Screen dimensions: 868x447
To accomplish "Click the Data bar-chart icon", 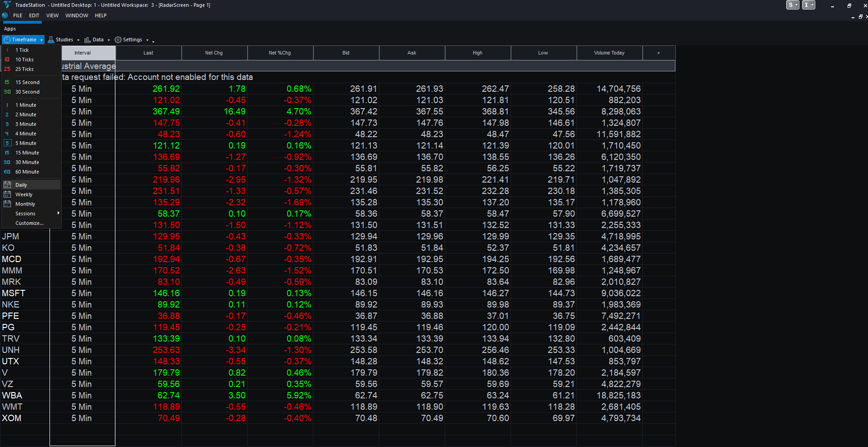I will point(87,40).
